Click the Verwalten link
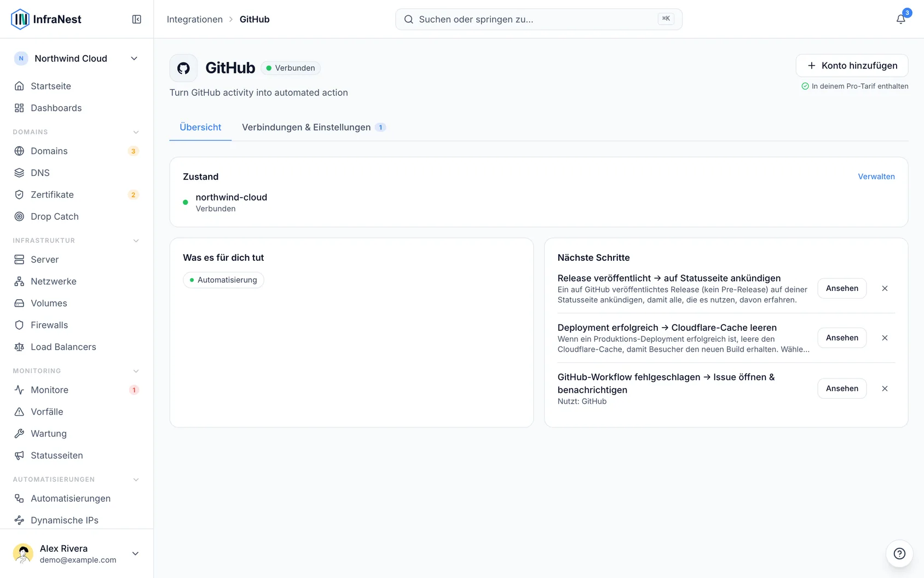This screenshot has height=578, width=924. (876, 176)
